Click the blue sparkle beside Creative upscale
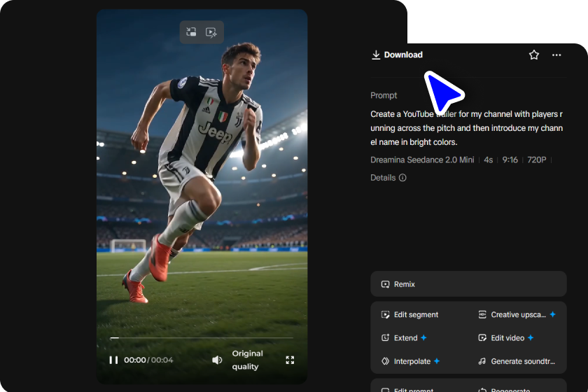This screenshot has height=392, width=588. (553, 314)
